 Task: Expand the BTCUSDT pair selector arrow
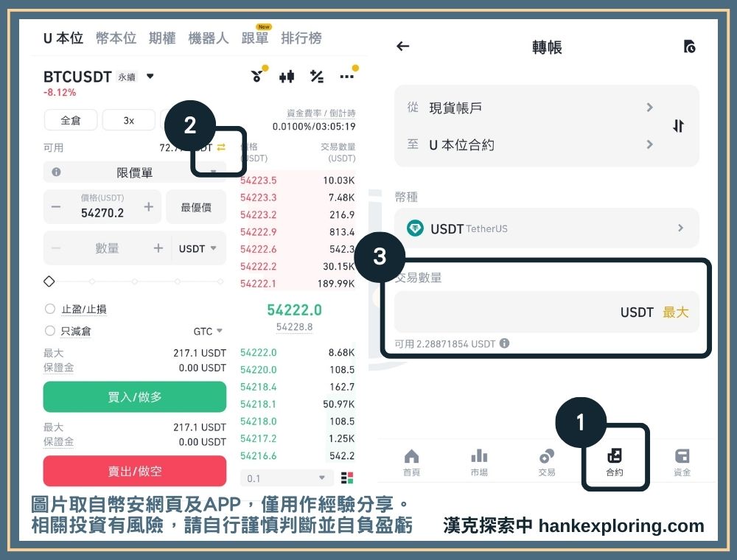(x=150, y=76)
